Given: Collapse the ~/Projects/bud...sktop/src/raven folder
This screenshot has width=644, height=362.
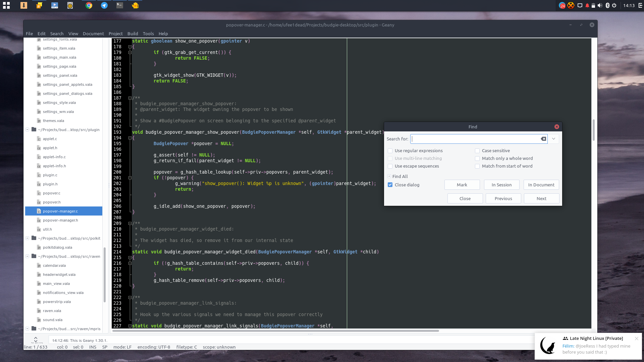Looking at the screenshot, I should (28, 256).
